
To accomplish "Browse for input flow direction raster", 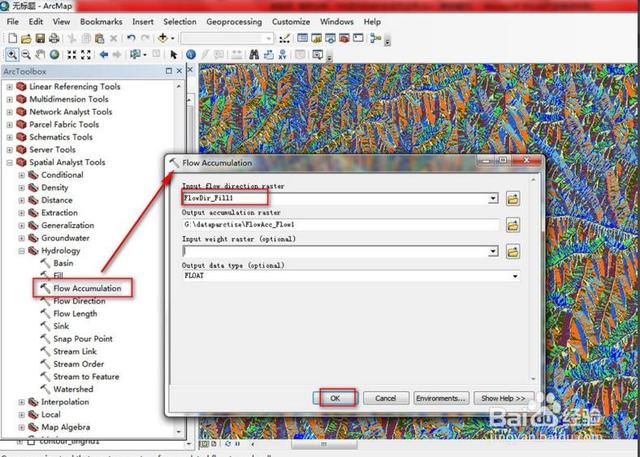I will (x=513, y=199).
